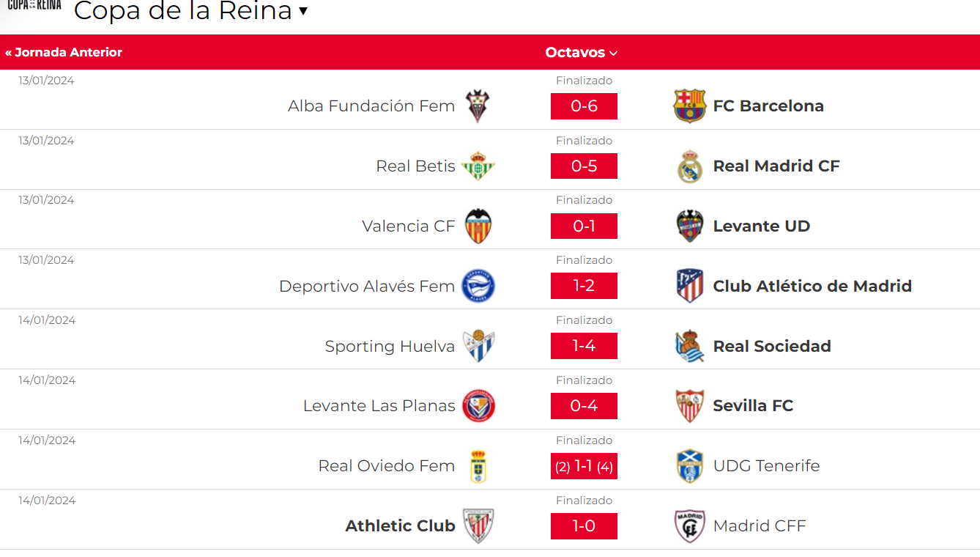Click the Athletic Club team badge
This screenshot has height=557, width=980.
point(478,525)
